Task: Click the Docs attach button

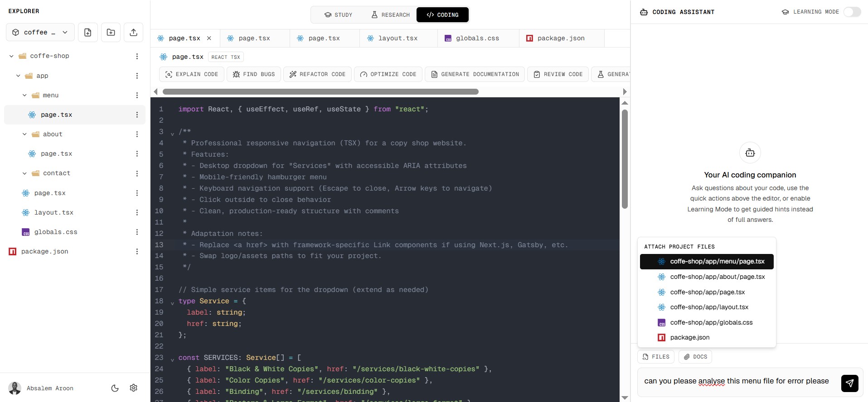Action: [x=695, y=357]
